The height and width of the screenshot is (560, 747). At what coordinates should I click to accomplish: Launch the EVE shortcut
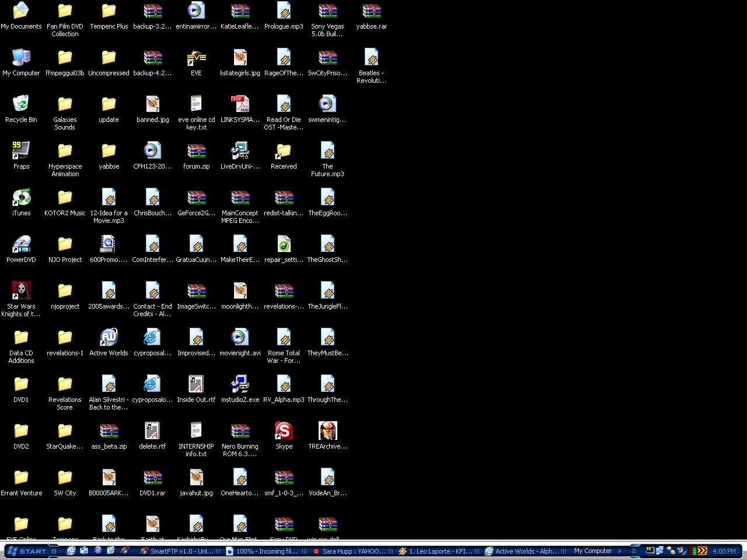pyautogui.click(x=196, y=57)
